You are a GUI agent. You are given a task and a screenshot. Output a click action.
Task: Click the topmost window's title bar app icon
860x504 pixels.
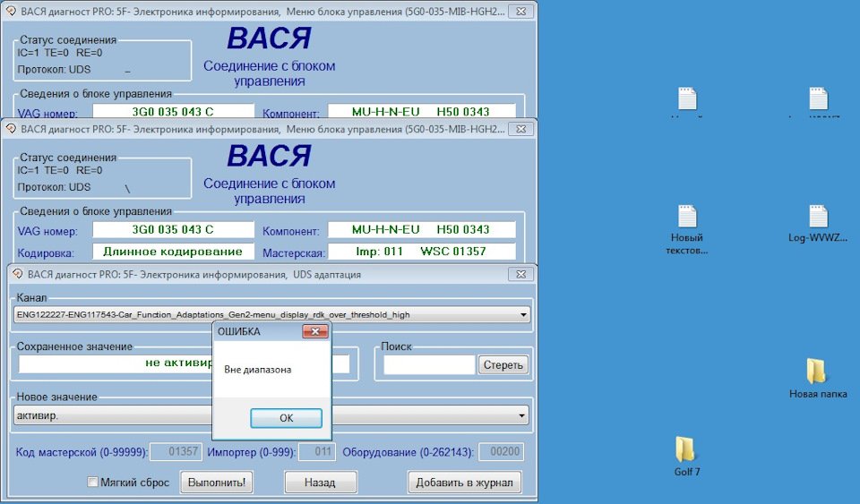click(11, 11)
